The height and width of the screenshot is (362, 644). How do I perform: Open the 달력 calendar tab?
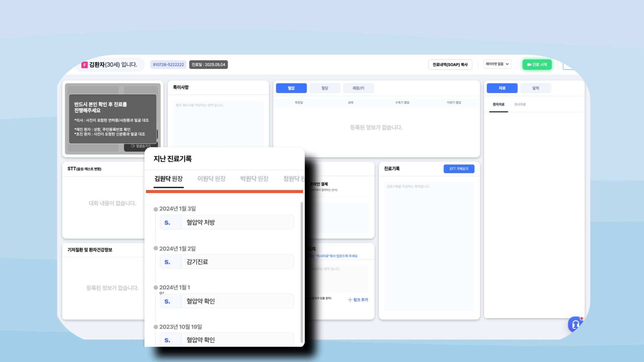[535, 88]
